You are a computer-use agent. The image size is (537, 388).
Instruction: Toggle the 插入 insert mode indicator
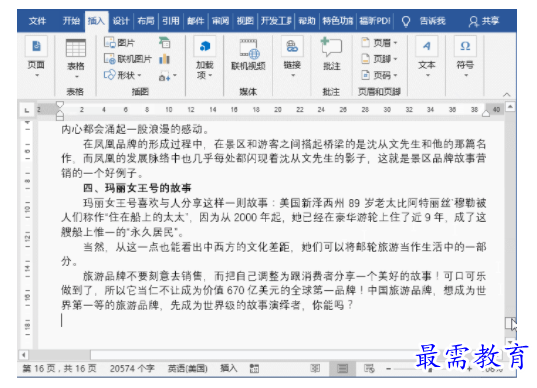tap(228, 369)
